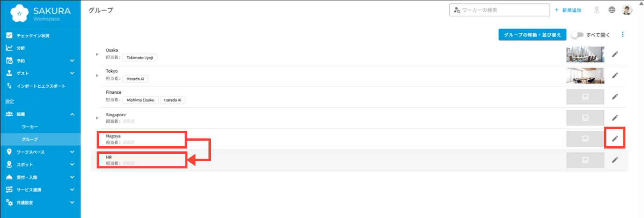
Task: Edit the Finance group with pencil icon
Action: tap(615, 97)
